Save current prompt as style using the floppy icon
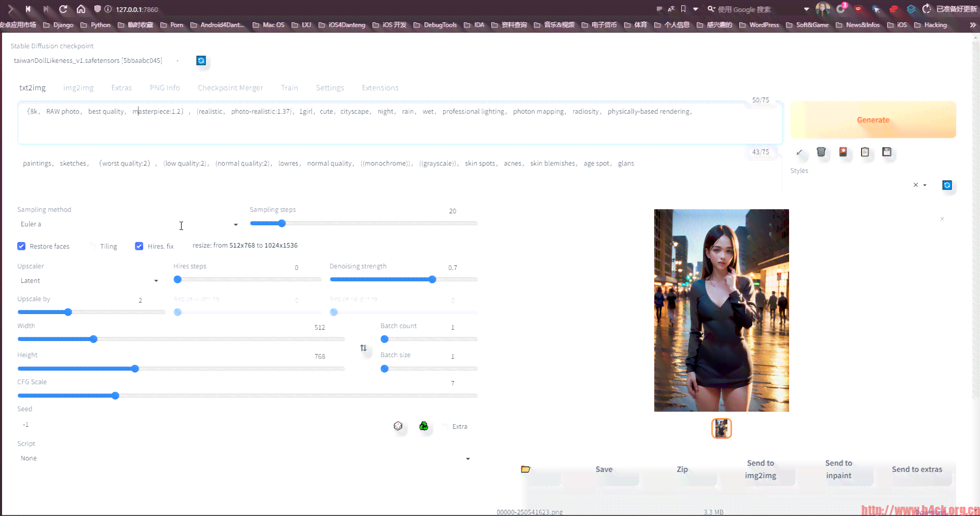 pos(887,152)
